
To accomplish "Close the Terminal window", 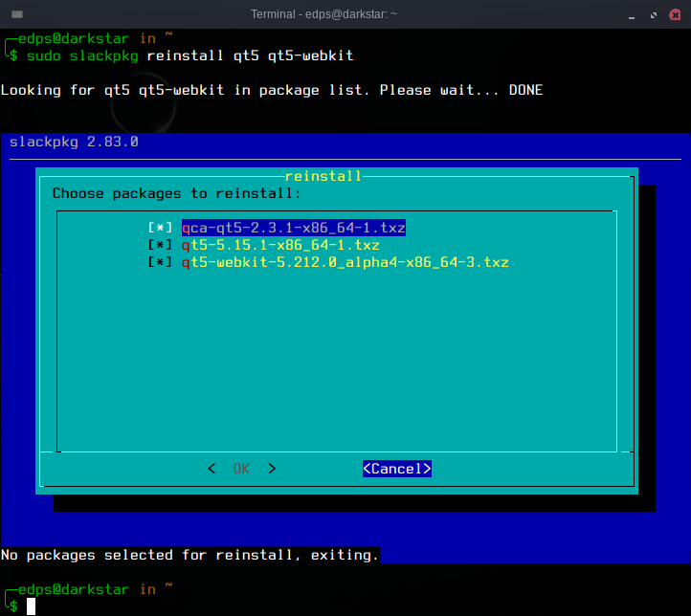I will (x=675, y=15).
